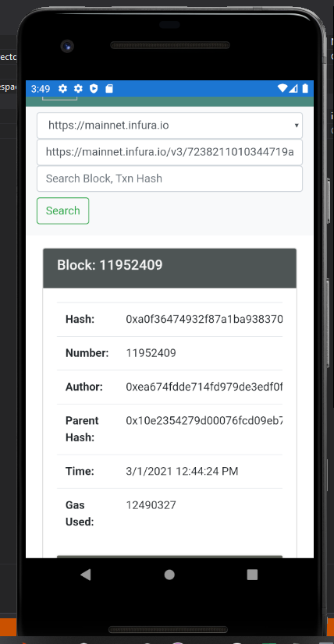Tap the Android back navigation button
The height and width of the screenshot is (644, 334).
coord(86,575)
